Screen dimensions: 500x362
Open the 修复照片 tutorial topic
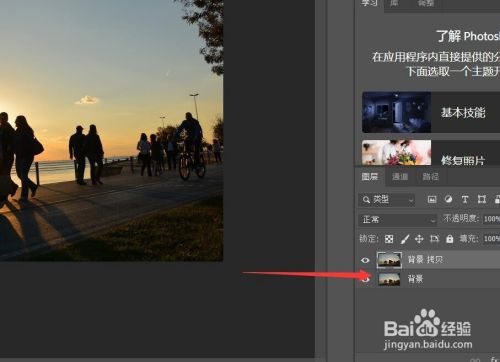point(431,152)
